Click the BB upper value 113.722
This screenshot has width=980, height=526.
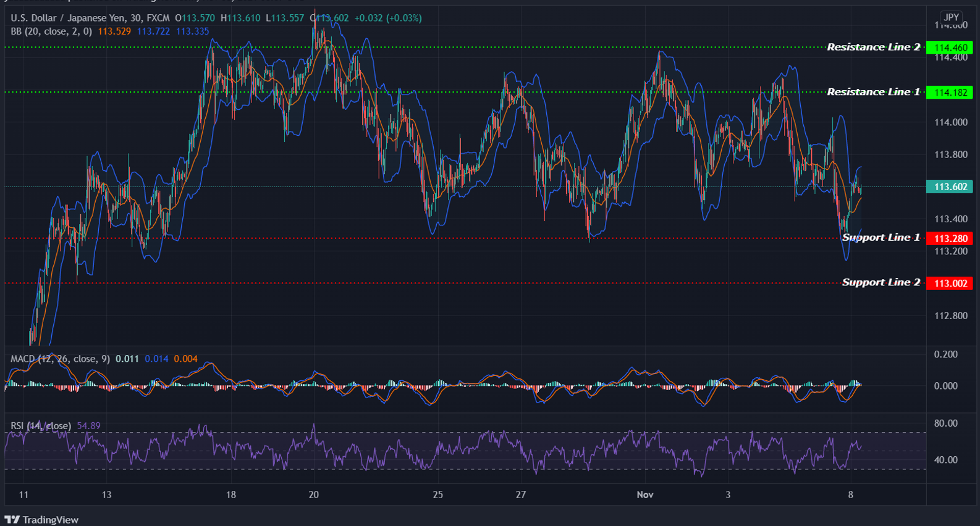click(x=153, y=31)
